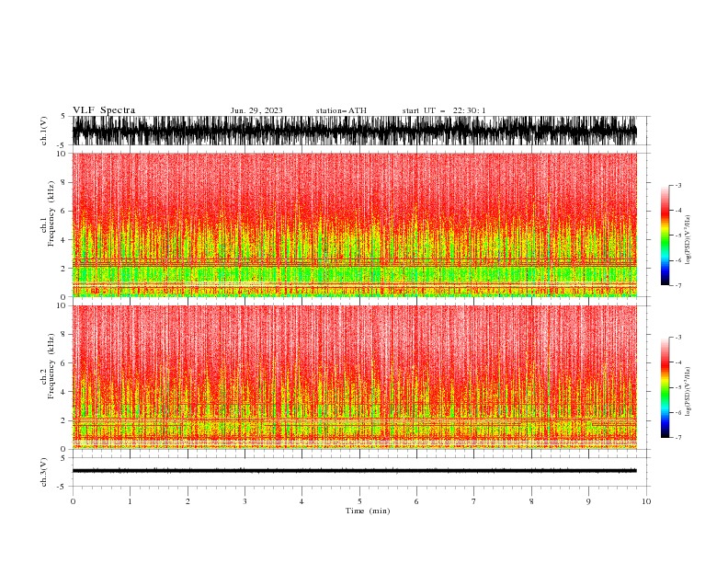This screenshot has height=563, width=728.
Task: Click time axis tick label "1"
Action: tap(130, 501)
